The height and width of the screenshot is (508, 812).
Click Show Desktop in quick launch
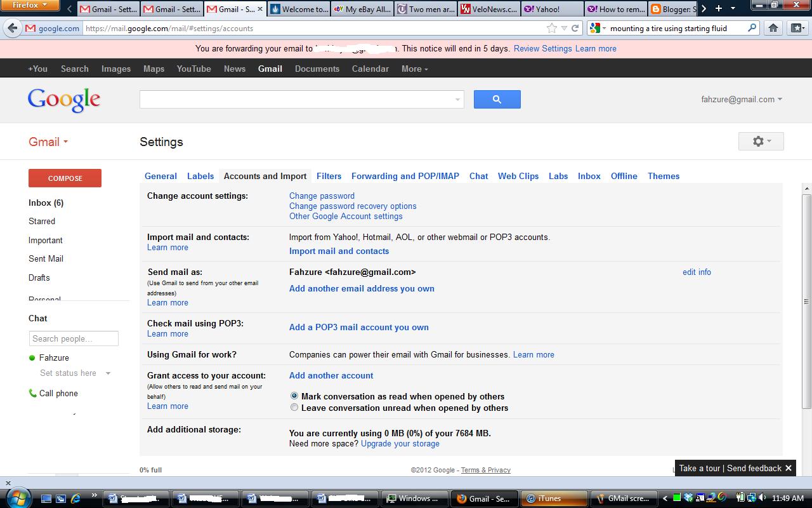point(47,498)
